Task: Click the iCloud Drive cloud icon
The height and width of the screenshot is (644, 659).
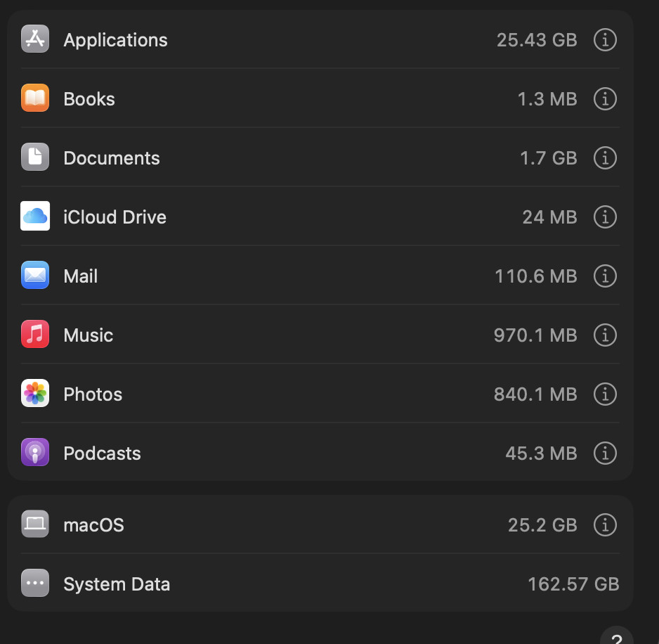Action: point(35,217)
